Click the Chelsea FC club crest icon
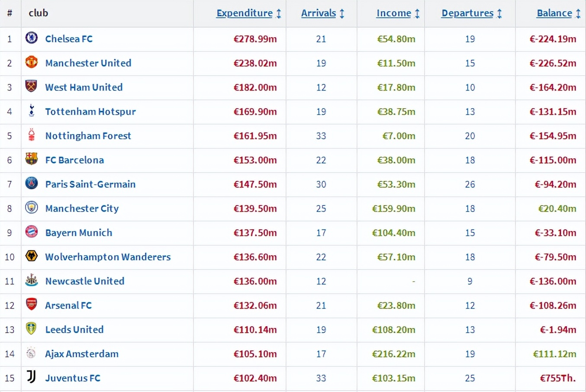Image resolution: width=586 pixels, height=392 pixels. [x=31, y=38]
